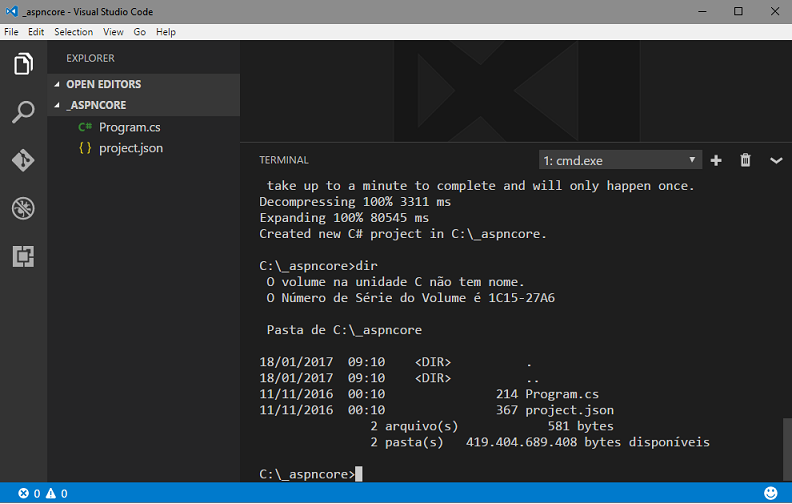Open the Go menu

[x=139, y=32]
